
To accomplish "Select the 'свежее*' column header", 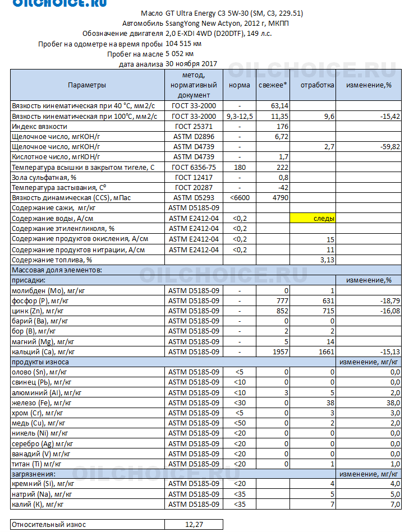I will coord(273,85).
